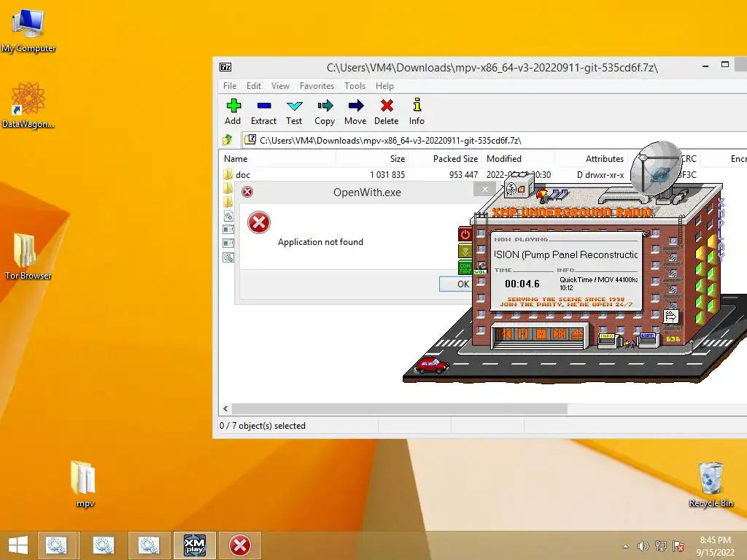This screenshot has height=560, width=747.
Task: Sort file list by Attributes column
Action: tap(591, 158)
